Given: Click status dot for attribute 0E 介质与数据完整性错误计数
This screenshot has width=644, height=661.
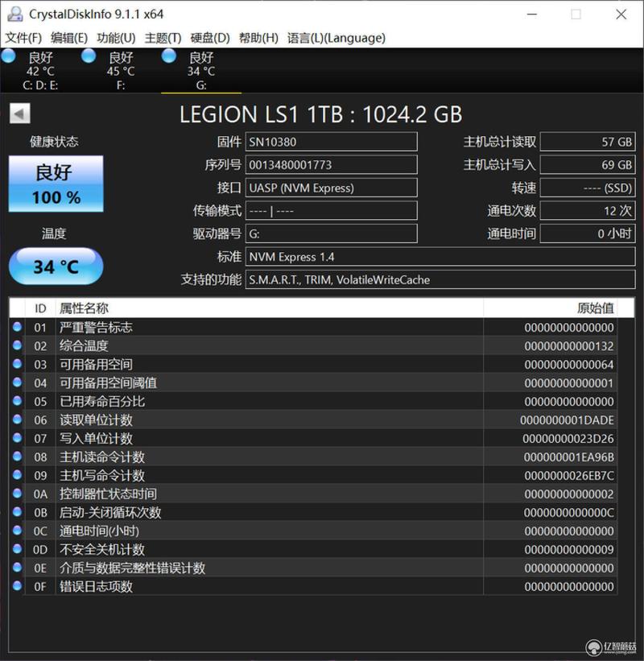Looking at the screenshot, I should click(x=17, y=568).
